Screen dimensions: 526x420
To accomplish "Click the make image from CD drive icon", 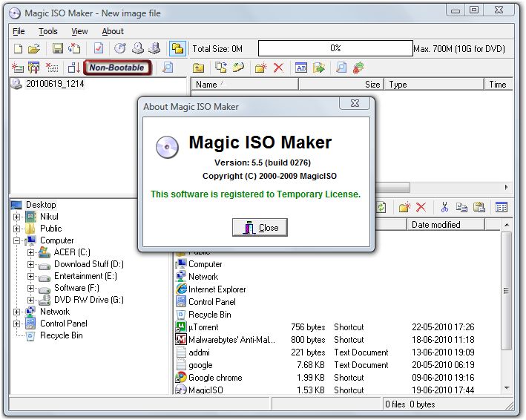I will (x=137, y=49).
